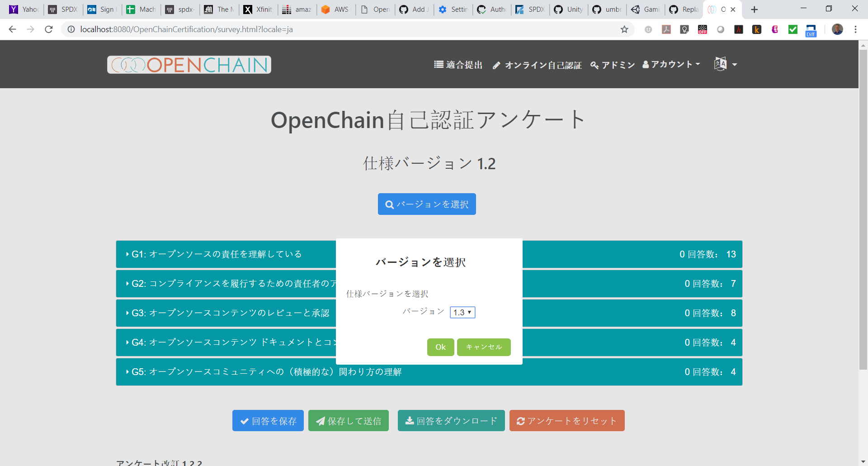Viewport: 868px width, 466px height.
Task: Open the version dropdown showing 1.3
Action: [462, 312]
